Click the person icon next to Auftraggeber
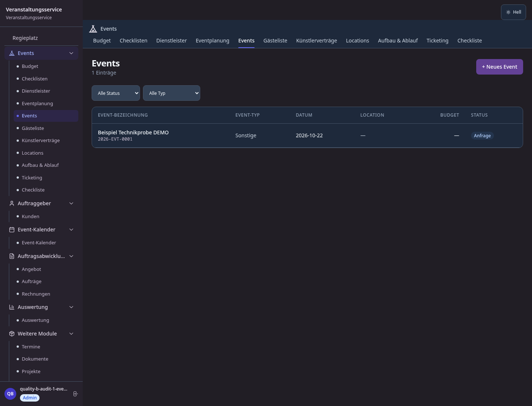 tap(12, 203)
